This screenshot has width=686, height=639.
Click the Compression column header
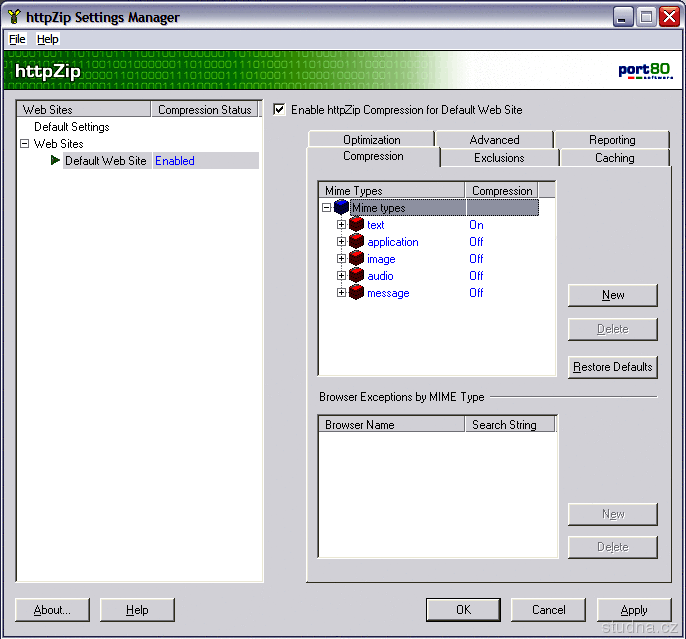coord(501,191)
